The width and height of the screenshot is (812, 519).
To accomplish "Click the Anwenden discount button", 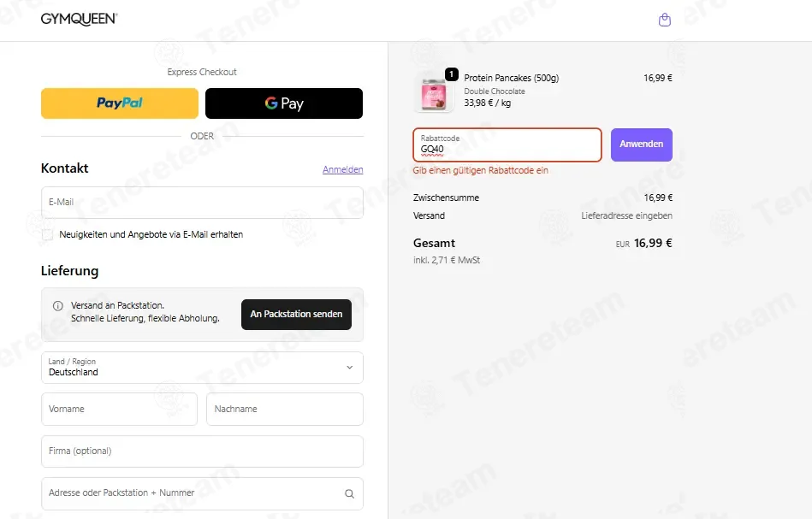I will pos(641,144).
